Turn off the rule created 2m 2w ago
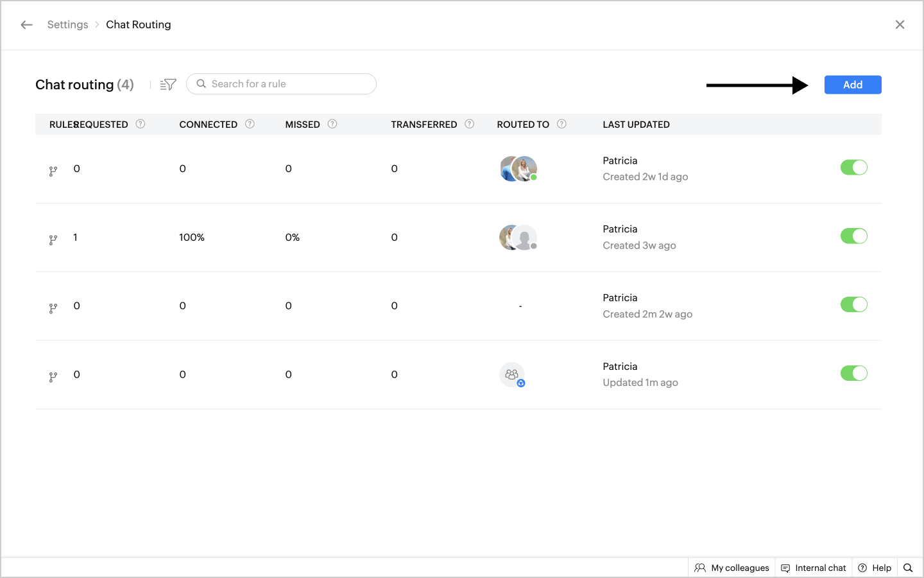The height and width of the screenshot is (578, 924). click(x=854, y=304)
